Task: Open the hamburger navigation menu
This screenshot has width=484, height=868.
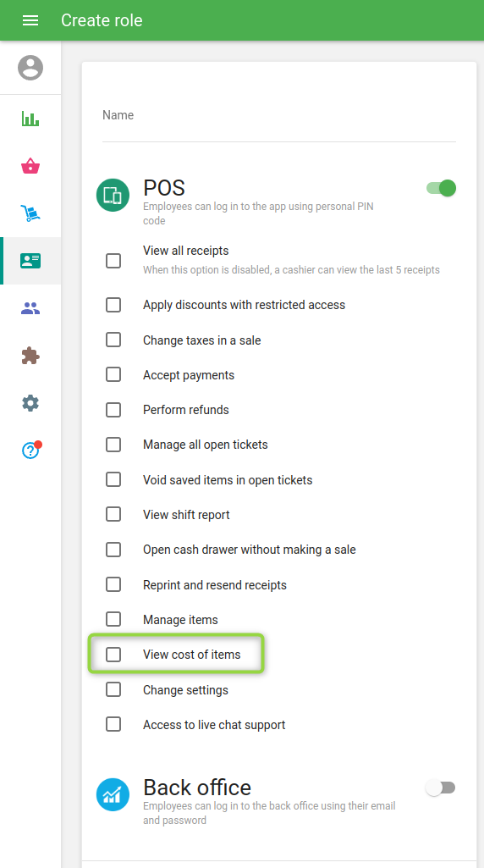Action: pyautogui.click(x=30, y=20)
